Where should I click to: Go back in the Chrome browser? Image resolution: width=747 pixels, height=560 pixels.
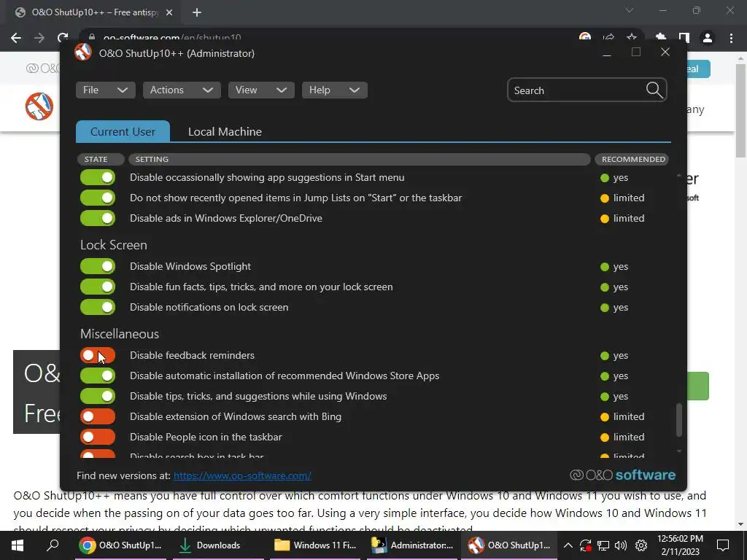16,38
